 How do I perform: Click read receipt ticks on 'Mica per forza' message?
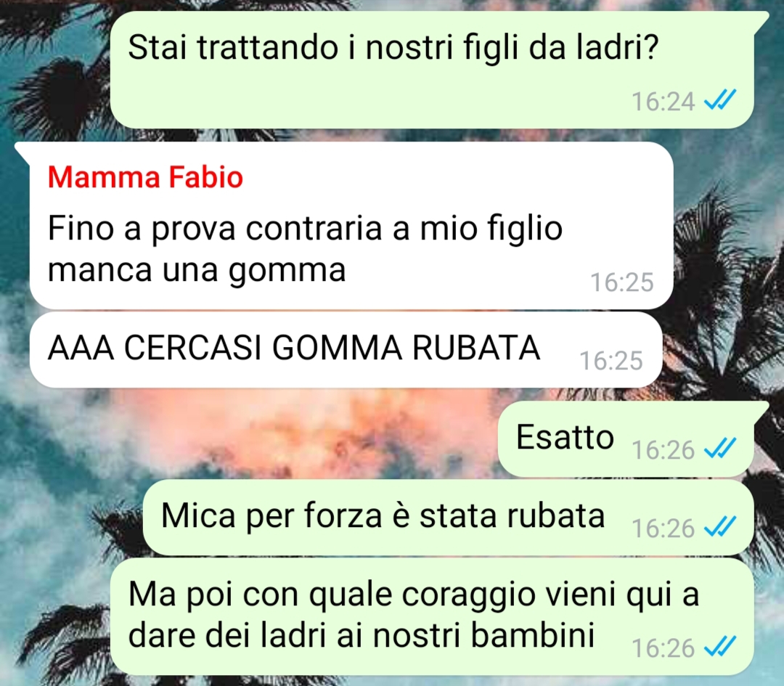coord(720,527)
